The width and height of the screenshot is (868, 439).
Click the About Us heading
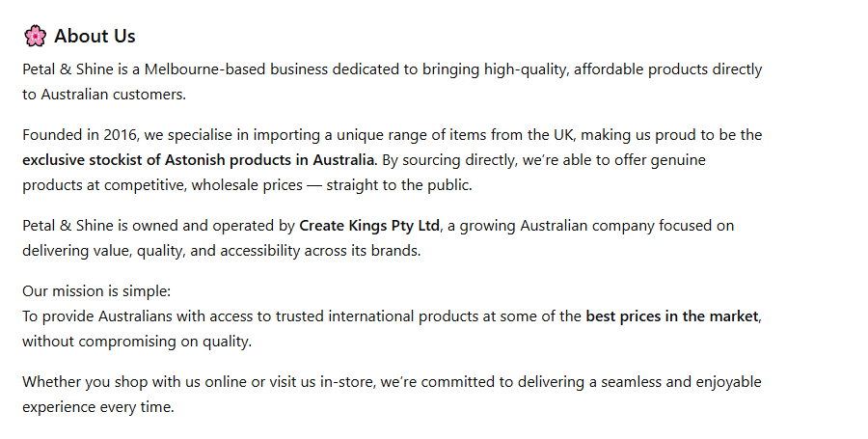tap(95, 37)
